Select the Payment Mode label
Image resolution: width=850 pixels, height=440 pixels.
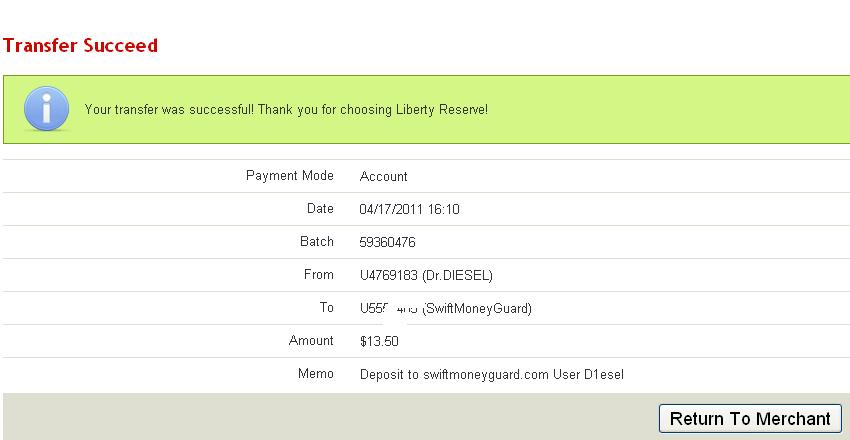click(x=290, y=176)
